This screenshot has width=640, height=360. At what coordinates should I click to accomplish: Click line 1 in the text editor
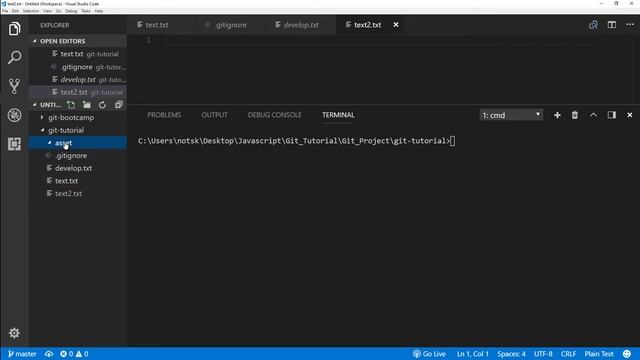[x=382, y=40]
